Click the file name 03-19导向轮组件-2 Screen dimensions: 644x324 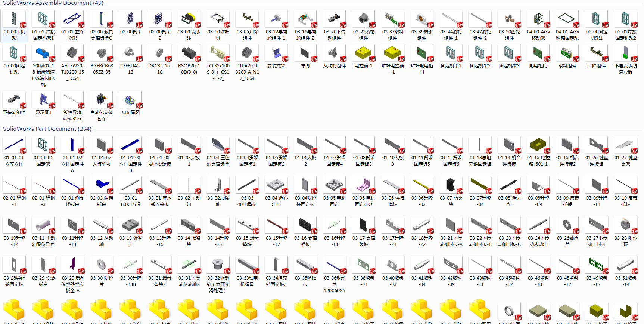coord(305,35)
